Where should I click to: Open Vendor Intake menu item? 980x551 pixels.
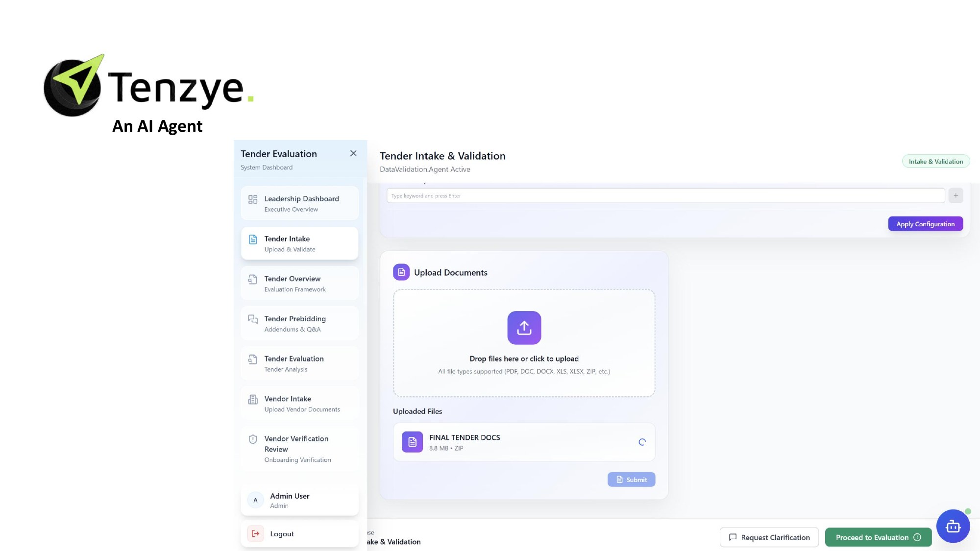(299, 404)
